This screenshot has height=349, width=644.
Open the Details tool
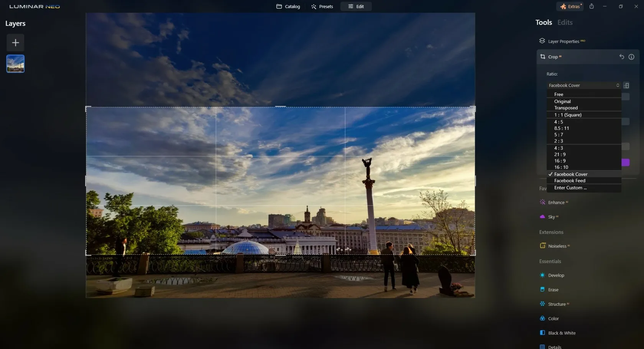tap(553, 346)
